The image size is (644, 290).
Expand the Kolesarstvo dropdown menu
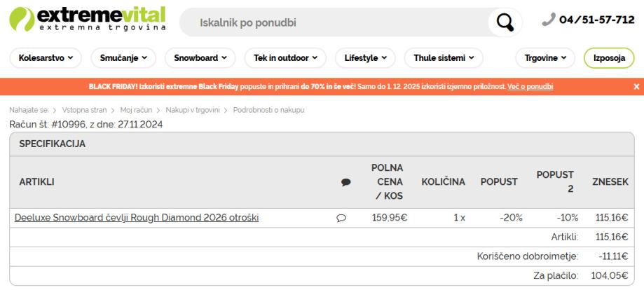coord(46,58)
